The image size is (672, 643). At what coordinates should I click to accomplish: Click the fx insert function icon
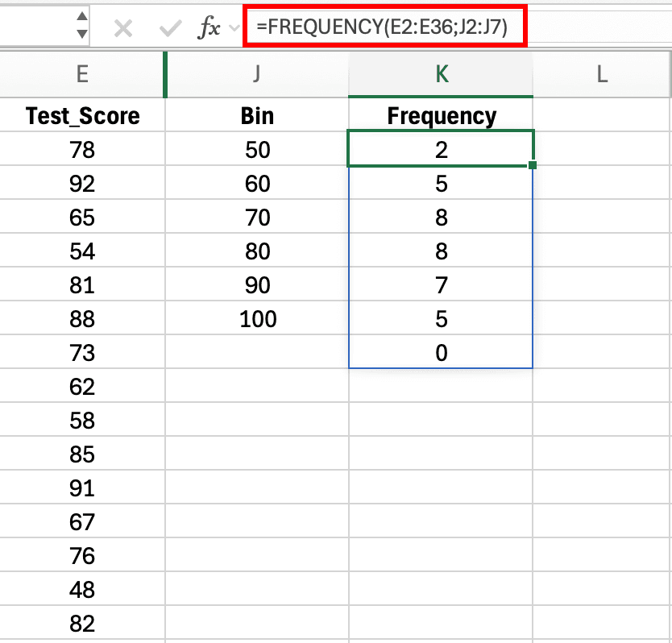211,27
